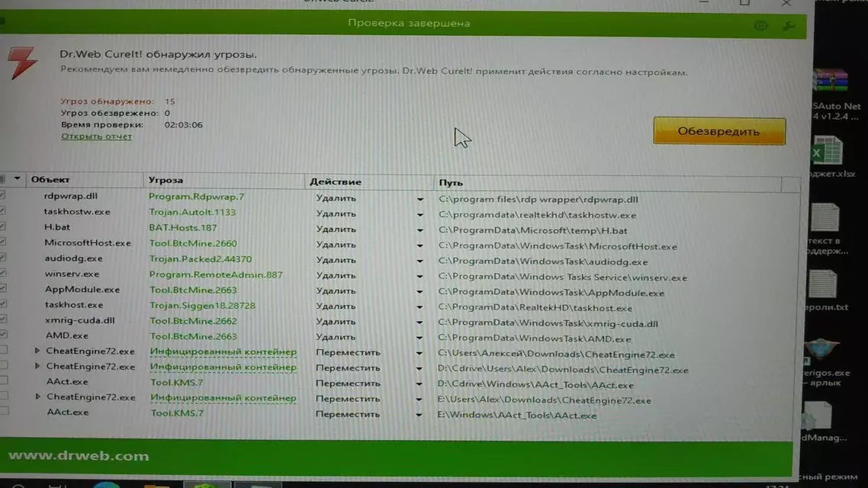Viewport: 868px width, 488px height.
Task: Select threat Program.RemoteAdmin.887
Action: coord(216,274)
